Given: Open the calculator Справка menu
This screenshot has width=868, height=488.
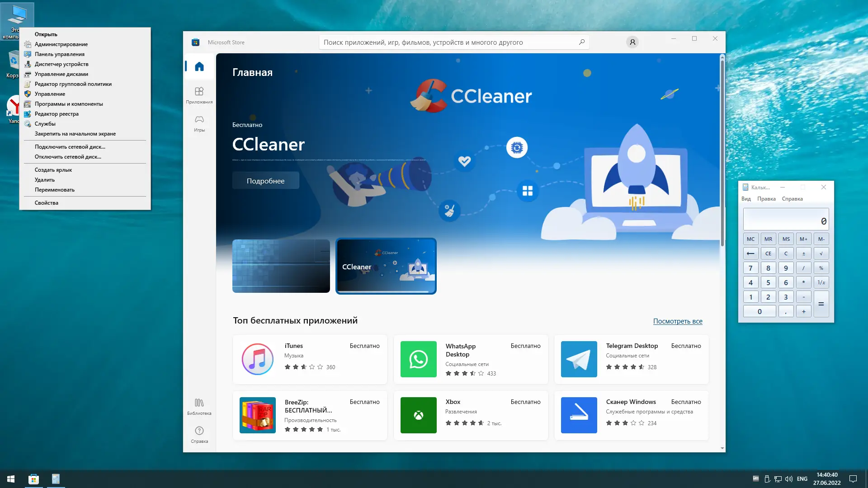Looking at the screenshot, I should (x=792, y=199).
